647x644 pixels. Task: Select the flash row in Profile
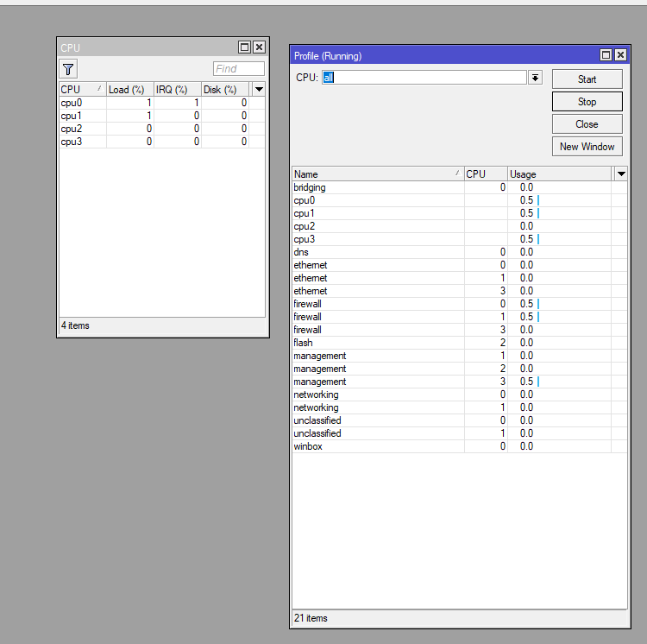(x=460, y=343)
